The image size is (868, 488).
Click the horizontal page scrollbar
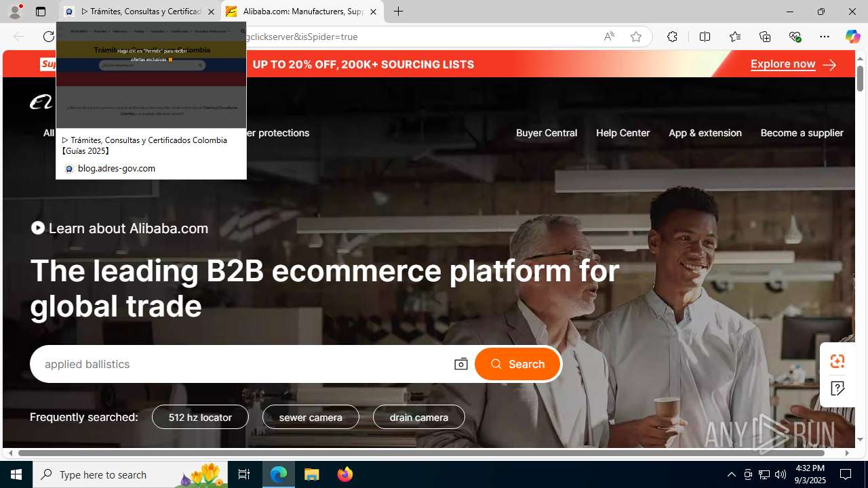pyautogui.click(x=421, y=453)
